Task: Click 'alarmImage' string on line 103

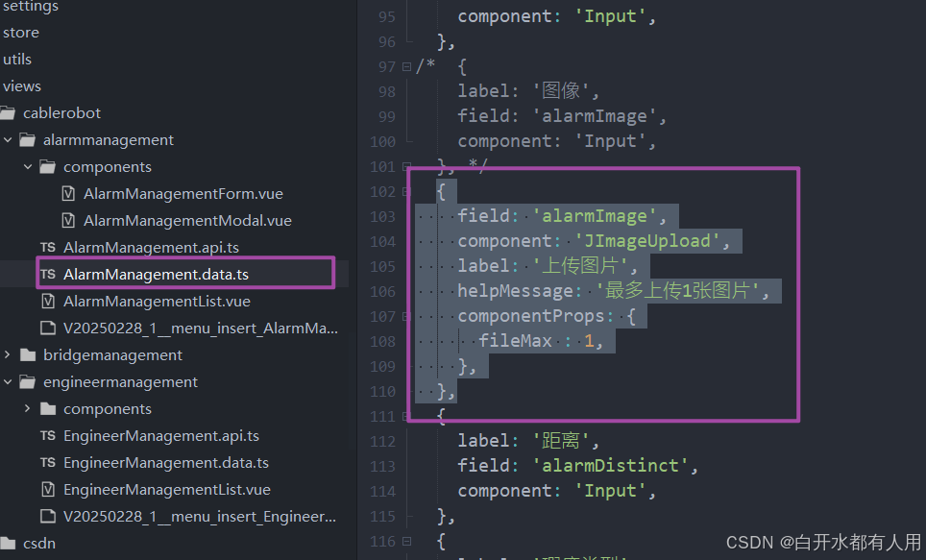Action: tap(594, 216)
